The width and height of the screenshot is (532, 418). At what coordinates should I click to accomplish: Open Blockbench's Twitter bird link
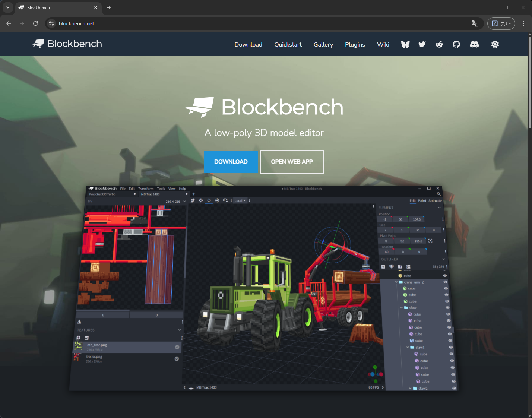tap(422, 44)
